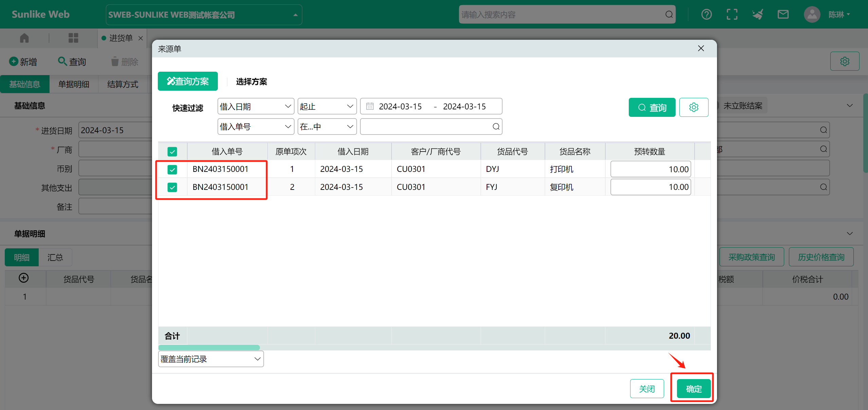
Task: Click the 确定 confirm button
Action: 693,389
